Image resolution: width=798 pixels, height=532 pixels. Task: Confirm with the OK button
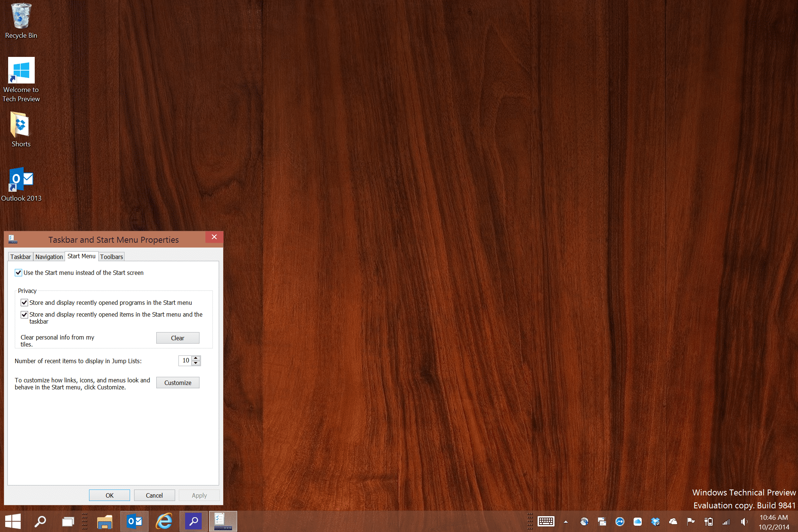(x=109, y=495)
